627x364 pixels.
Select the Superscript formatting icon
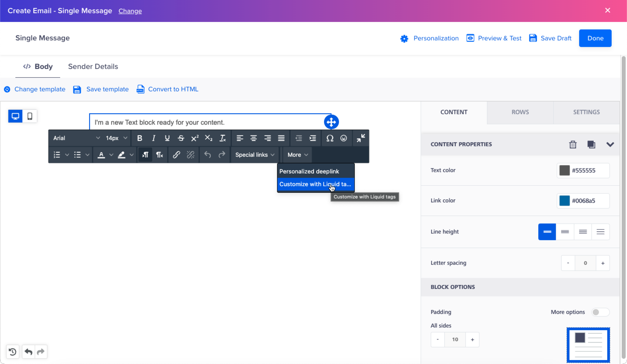pos(195,138)
